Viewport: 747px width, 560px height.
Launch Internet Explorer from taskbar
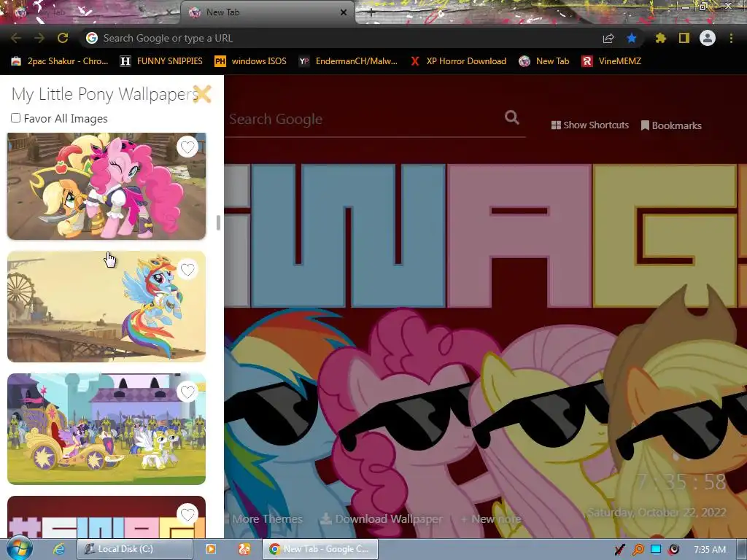pyautogui.click(x=59, y=549)
